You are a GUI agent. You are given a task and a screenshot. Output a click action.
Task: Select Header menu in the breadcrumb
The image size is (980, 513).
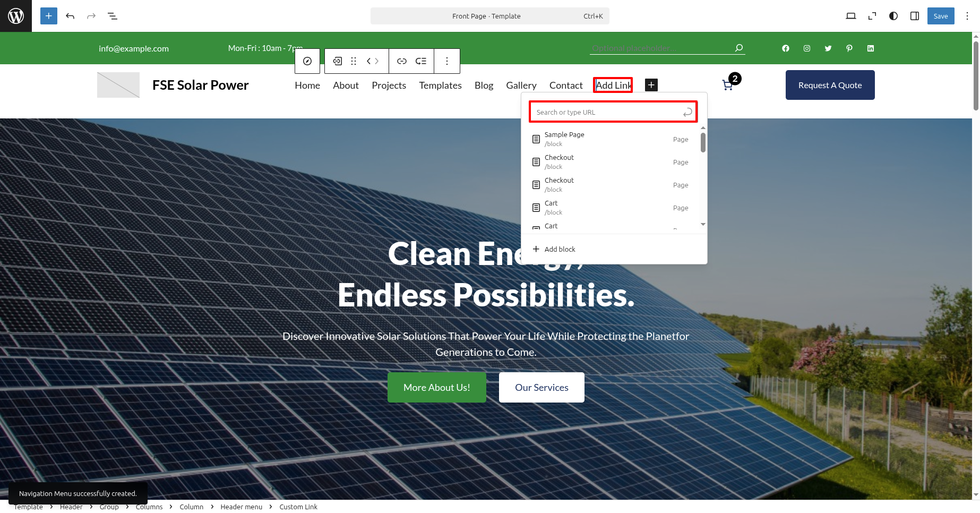(242, 507)
